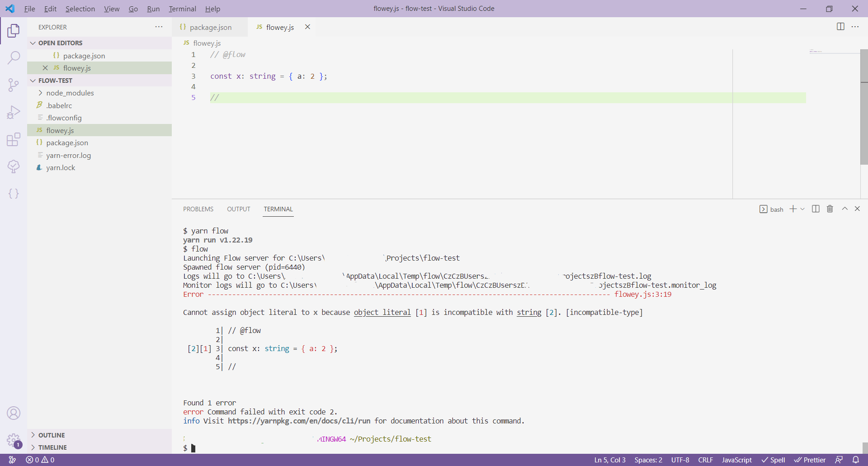This screenshot has width=868, height=466.
Task: Kill the terminal with the trash icon
Action: (x=830, y=209)
